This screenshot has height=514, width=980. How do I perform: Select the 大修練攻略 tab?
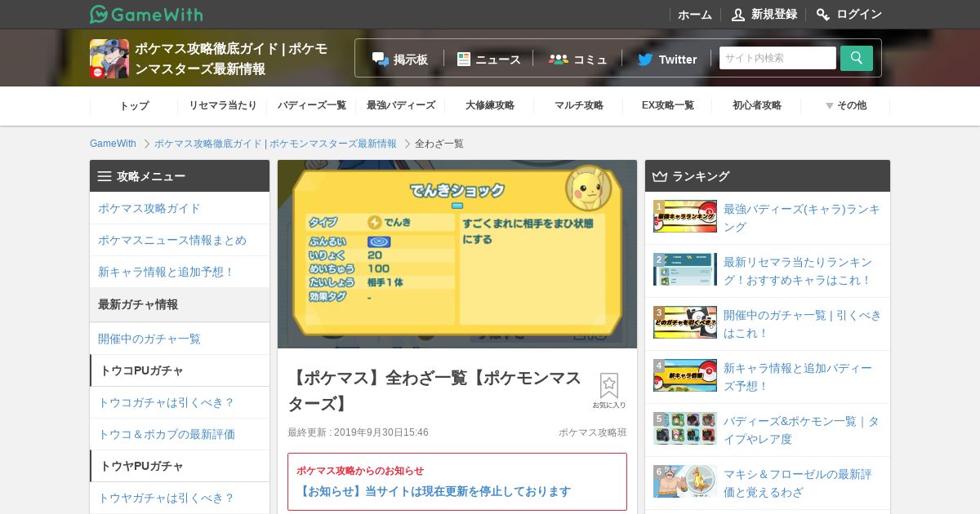[x=490, y=105]
